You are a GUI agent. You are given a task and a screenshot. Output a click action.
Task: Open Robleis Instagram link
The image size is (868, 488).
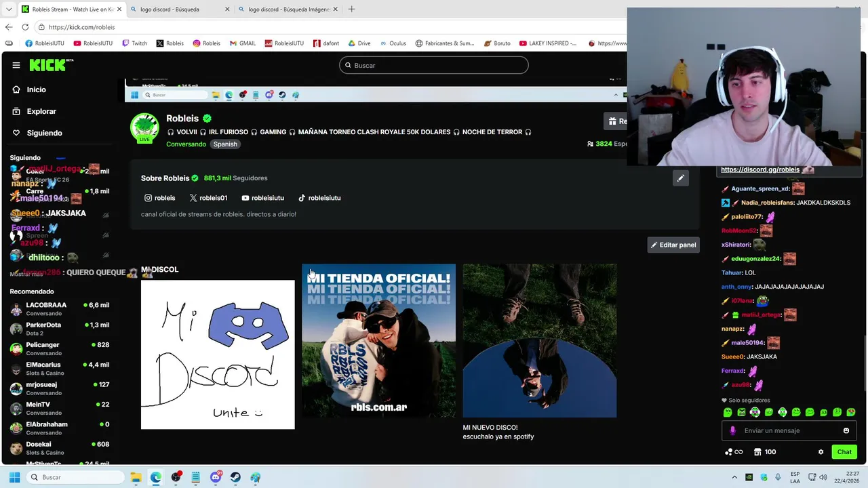click(x=160, y=198)
